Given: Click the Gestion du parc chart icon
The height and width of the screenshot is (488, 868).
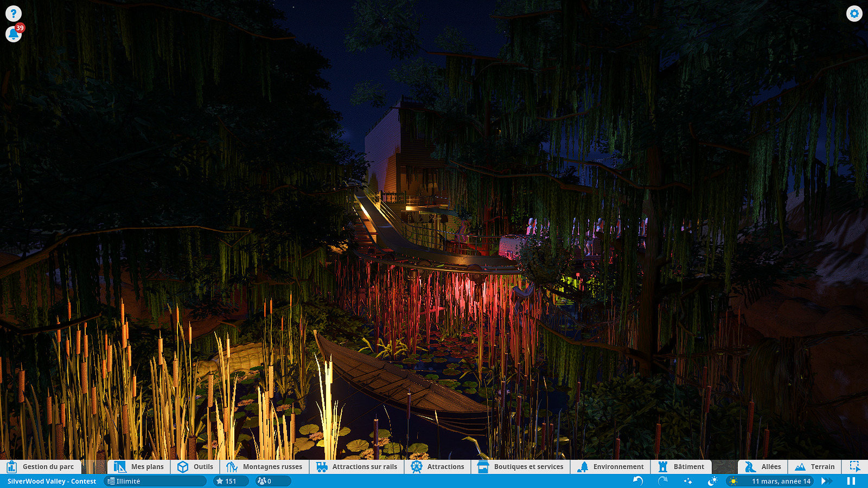Looking at the screenshot, I should click(x=11, y=467).
